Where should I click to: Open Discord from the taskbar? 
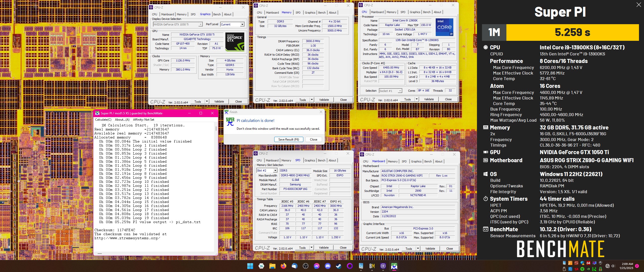[x=328, y=266]
